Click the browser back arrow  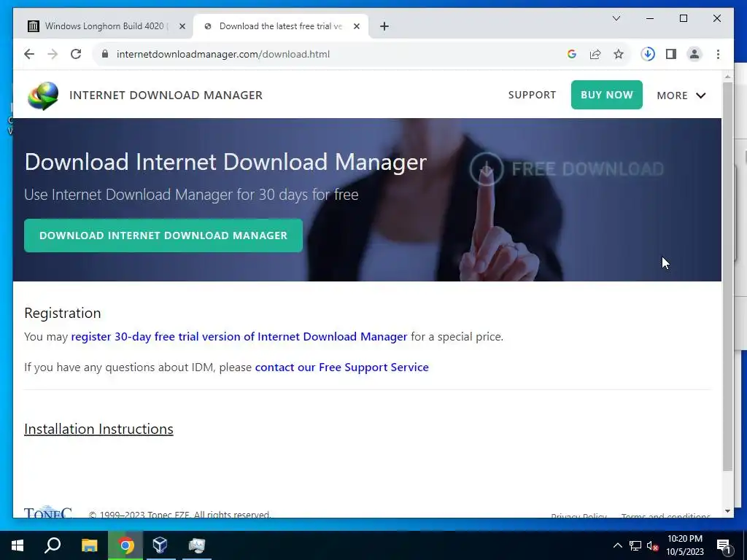tap(29, 54)
